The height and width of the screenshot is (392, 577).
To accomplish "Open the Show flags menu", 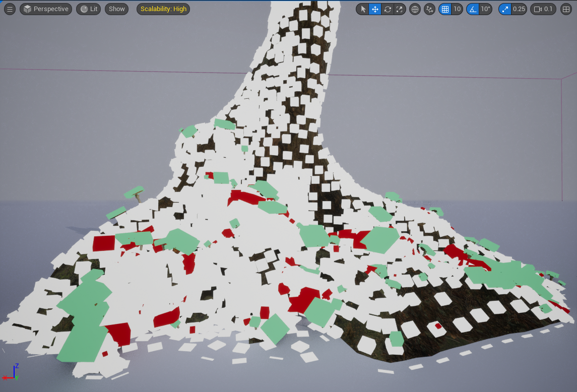I will click(116, 9).
